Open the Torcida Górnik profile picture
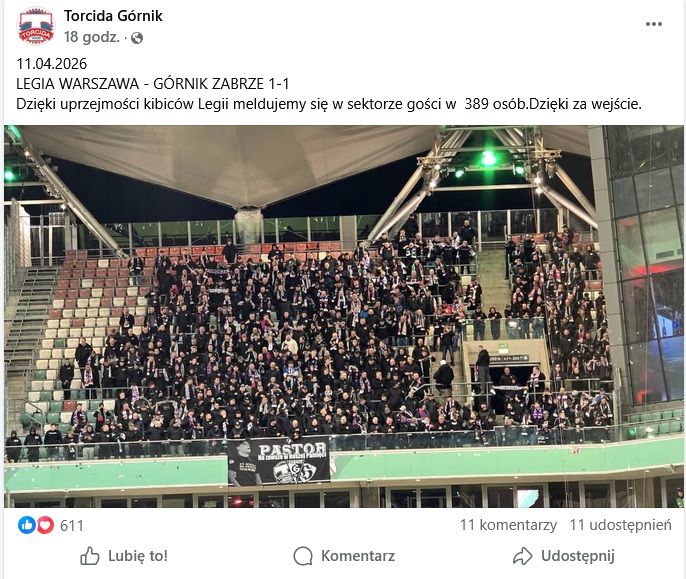 [36, 26]
